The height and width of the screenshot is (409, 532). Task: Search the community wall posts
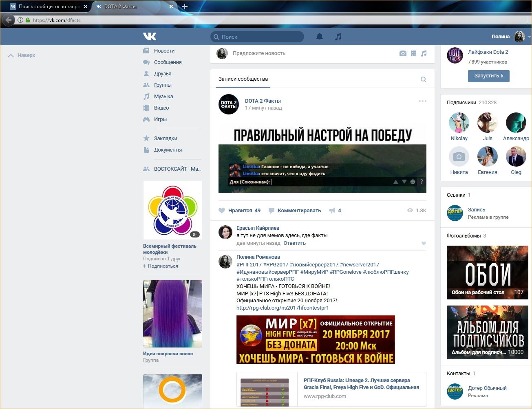[424, 79]
